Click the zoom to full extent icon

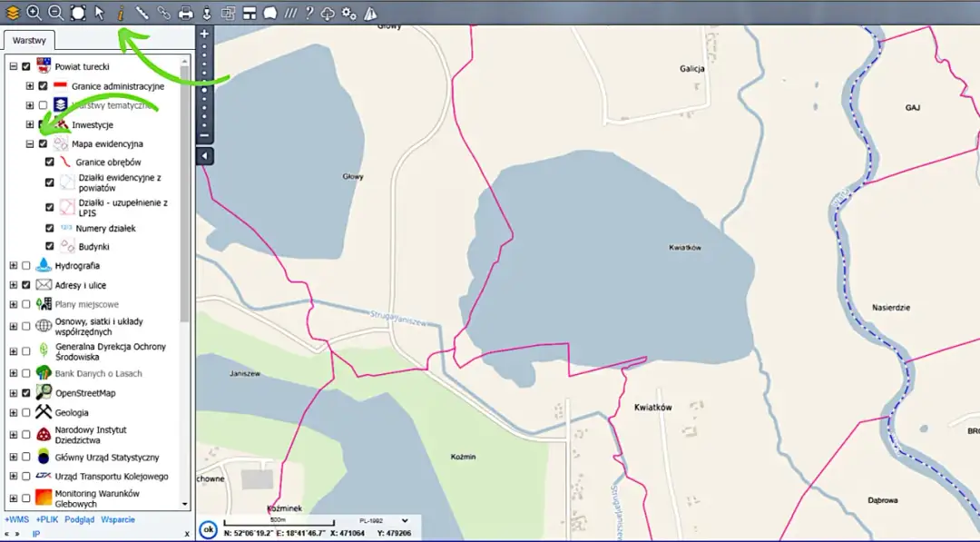coord(78,13)
